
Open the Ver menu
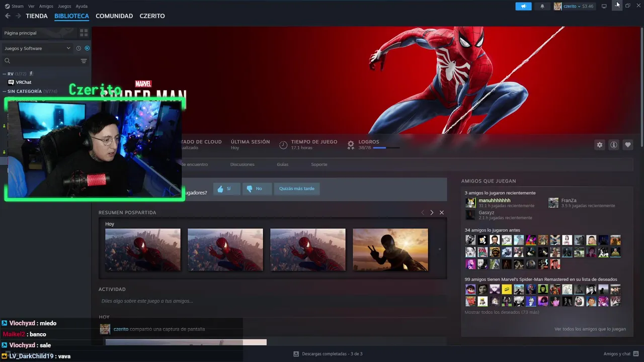pos(31,6)
